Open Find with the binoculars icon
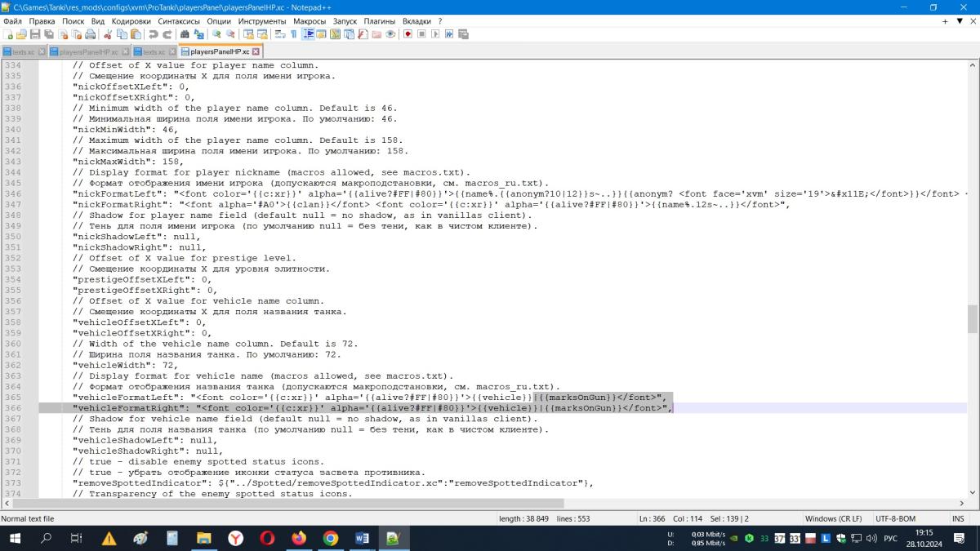The height and width of the screenshot is (551, 980). pos(185,34)
